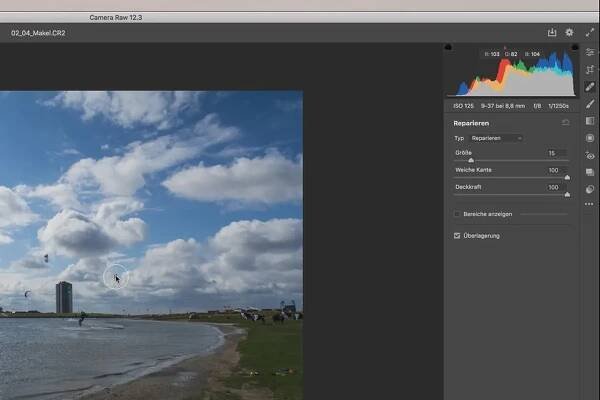Select the Red Eye removal tool

click(590, 156)
